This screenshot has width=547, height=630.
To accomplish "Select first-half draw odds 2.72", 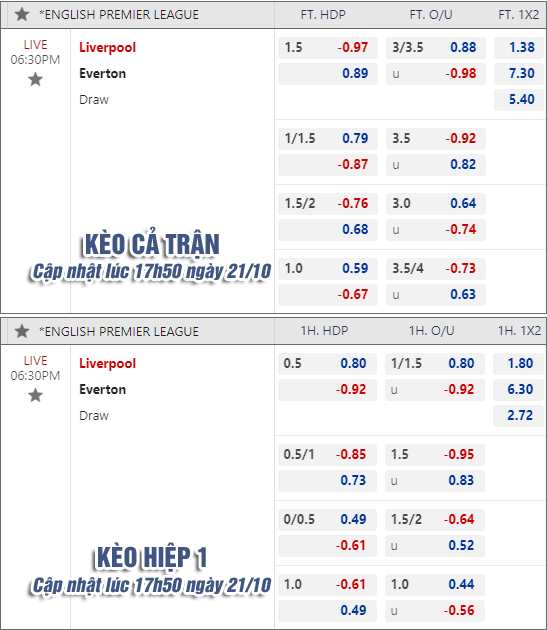I will tap(518, 415).
